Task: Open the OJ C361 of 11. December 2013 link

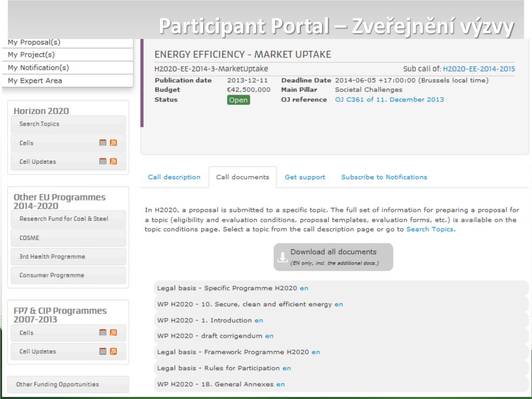Action: coord(390,99)
